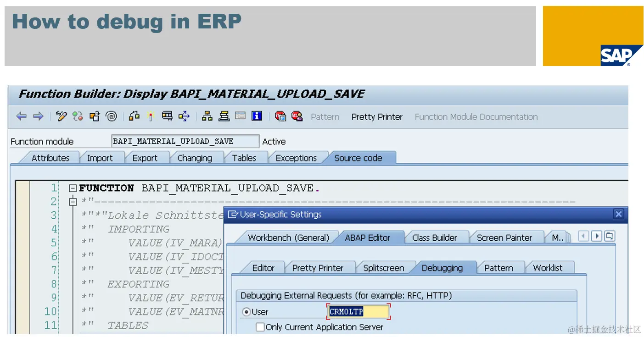The width and height of the screenshot is (644, 337).
Task: Click the Forward arrow icon in the toolbar
Action: tap(38, 116)
